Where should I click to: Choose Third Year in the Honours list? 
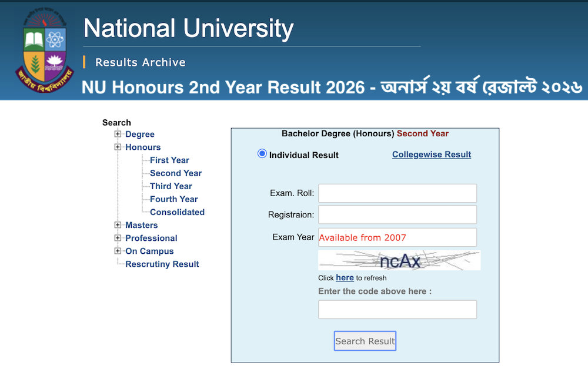pos(170,186)
